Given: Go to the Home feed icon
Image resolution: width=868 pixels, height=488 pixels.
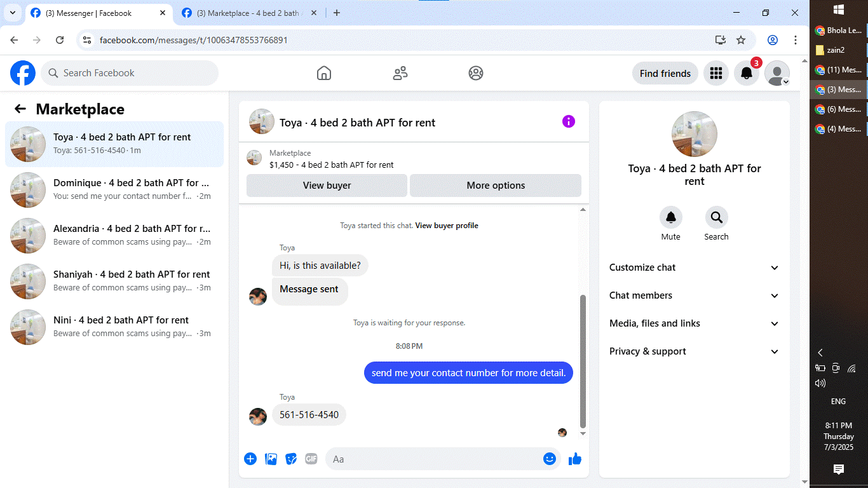Looking at the screenshot, I should (324, 73).
